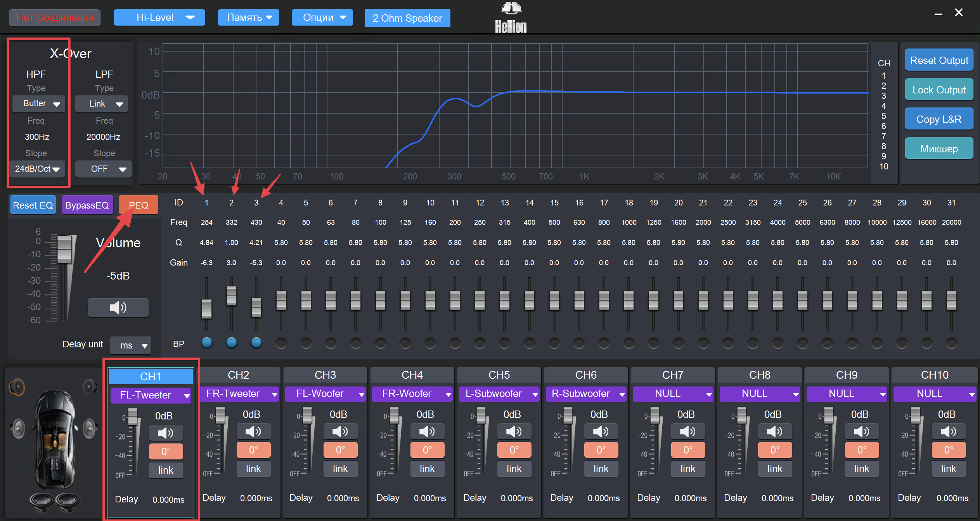980x521 pixels.
Task: Open the Память menu
Action: tap(248, 17)
